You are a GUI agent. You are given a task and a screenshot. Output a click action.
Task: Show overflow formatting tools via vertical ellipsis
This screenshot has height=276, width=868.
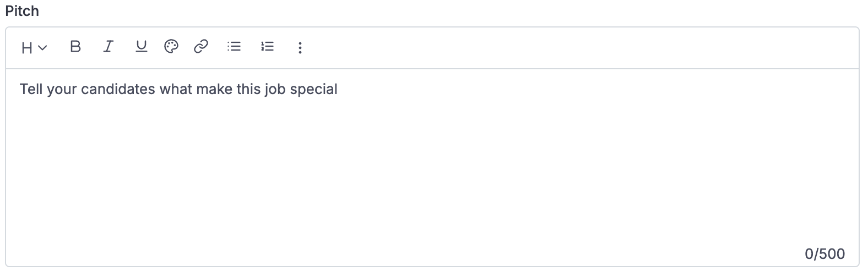tap(300, 47)
